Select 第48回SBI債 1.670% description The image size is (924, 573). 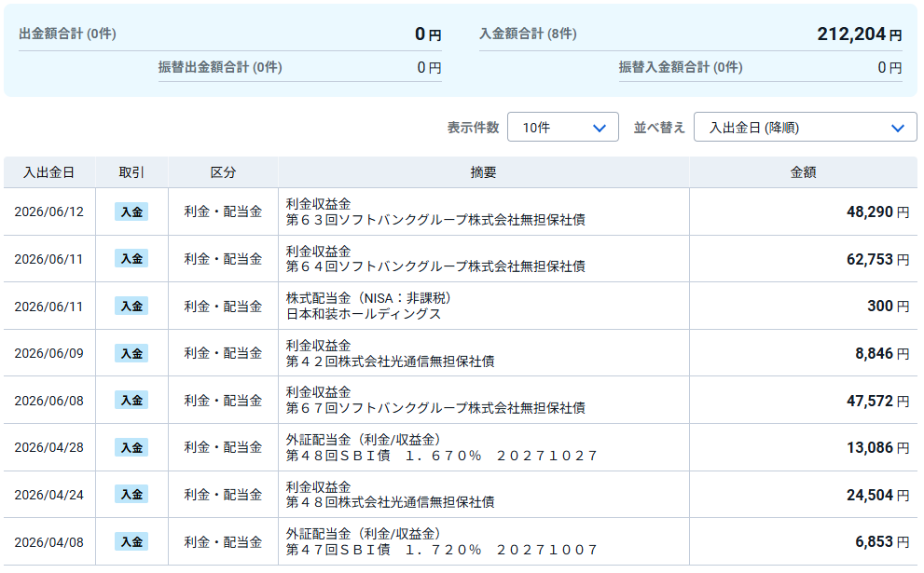pyautogui.click(x=442, y=456)
